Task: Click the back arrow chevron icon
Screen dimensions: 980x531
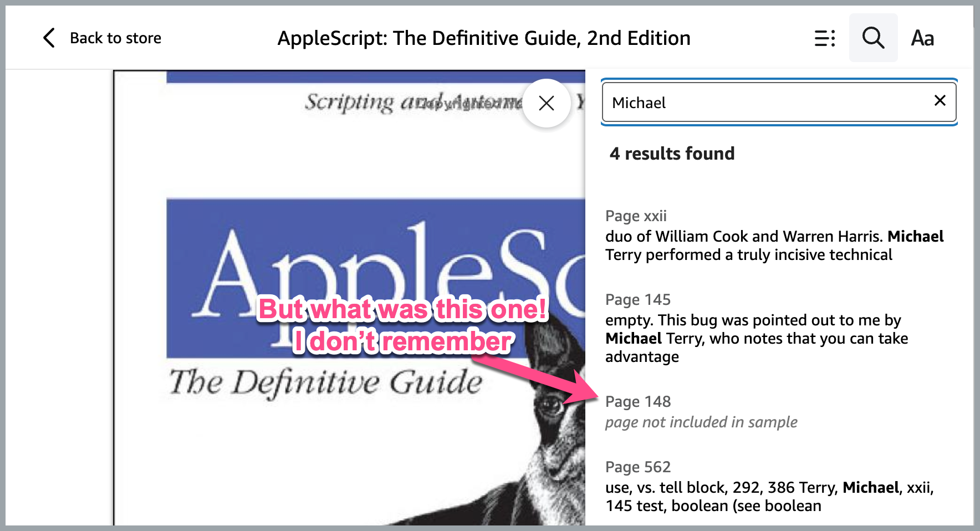Action: coord(49,38)
